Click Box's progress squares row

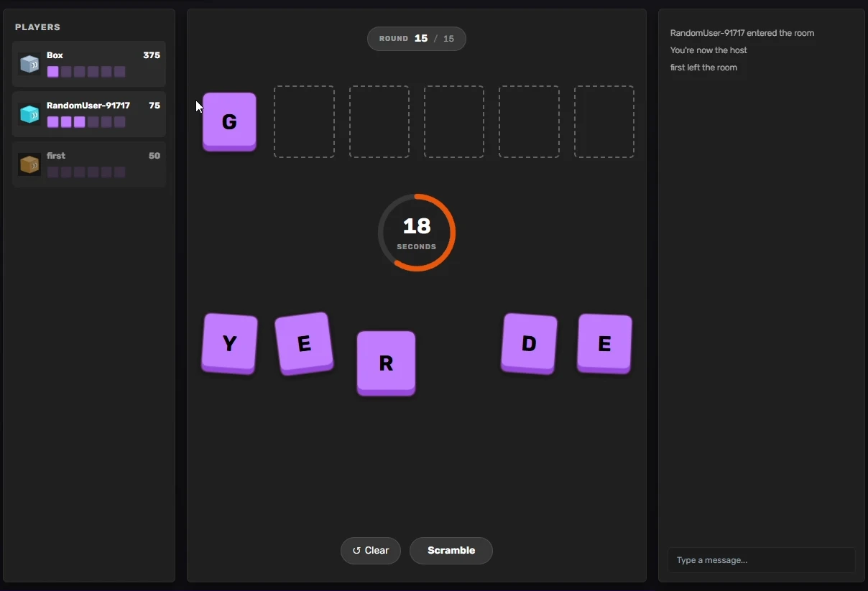[x=86, y=72]
